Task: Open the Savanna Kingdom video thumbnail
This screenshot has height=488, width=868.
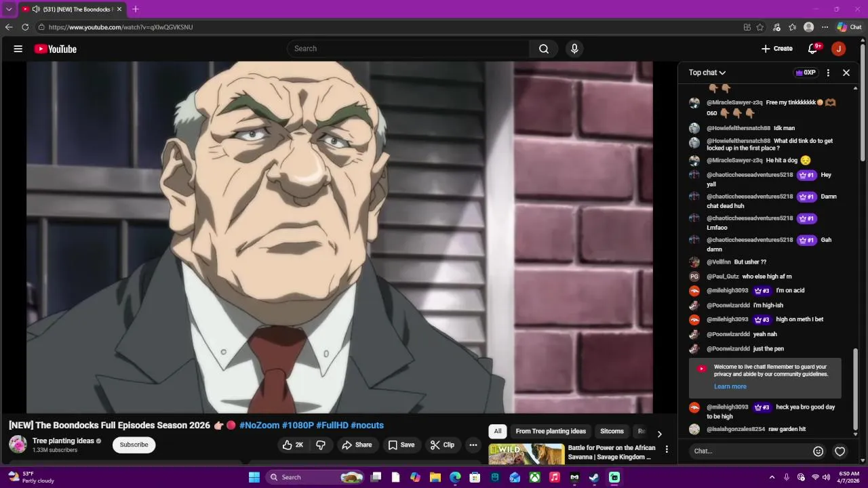Action: [x=526, y=454]
